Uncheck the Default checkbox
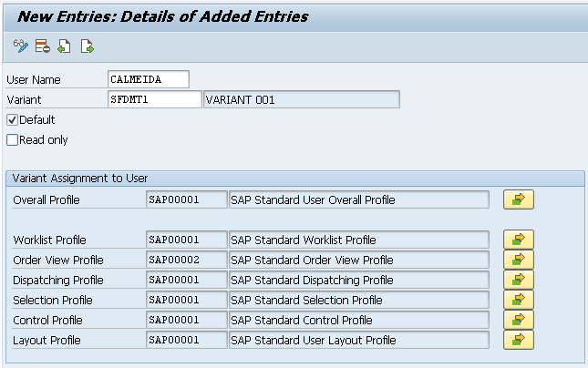The height and width of the screenshot is (368, 588). (x=13, y=119)
